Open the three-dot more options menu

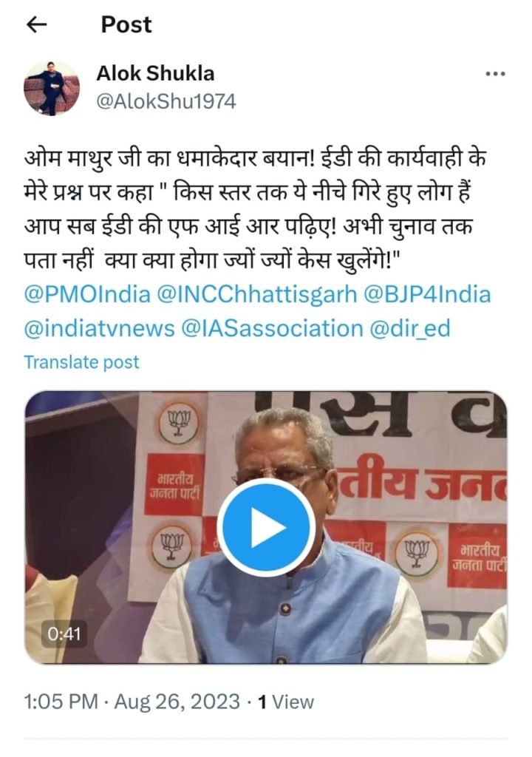[x=495, y=74]
